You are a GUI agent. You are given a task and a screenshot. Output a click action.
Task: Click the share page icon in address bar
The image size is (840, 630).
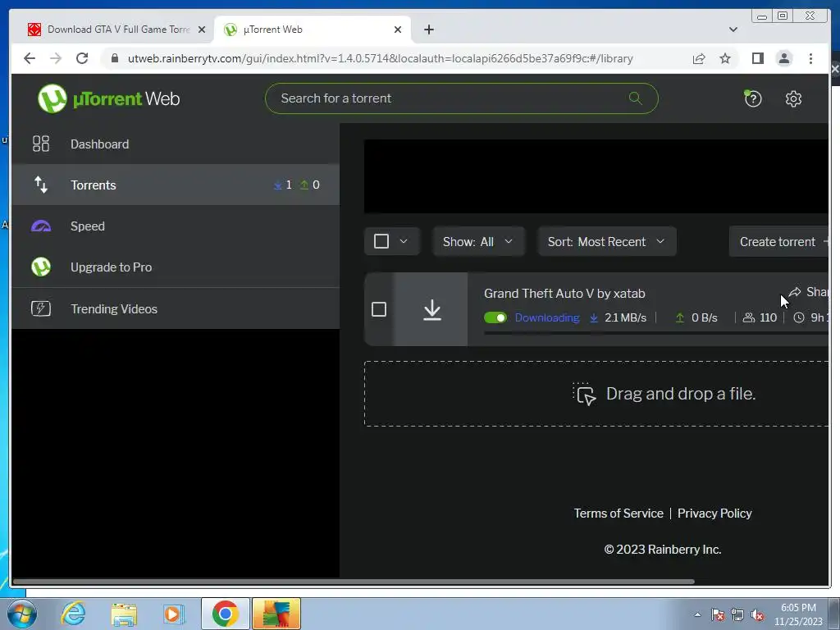pos(699,58)
